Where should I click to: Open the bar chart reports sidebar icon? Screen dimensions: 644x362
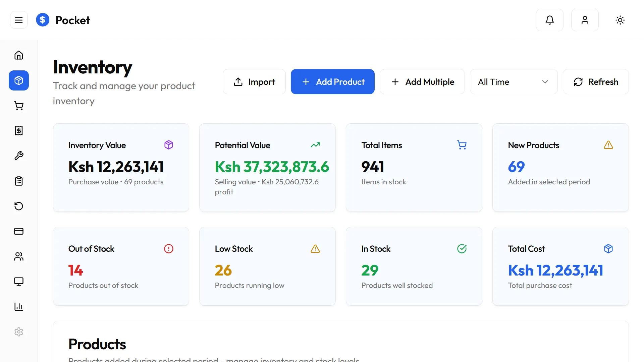pos(19,307)
